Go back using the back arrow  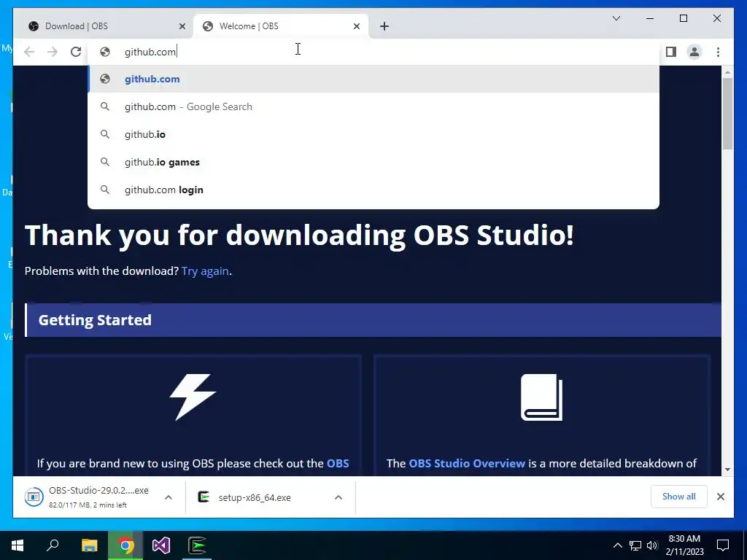(x=29, y=52)
